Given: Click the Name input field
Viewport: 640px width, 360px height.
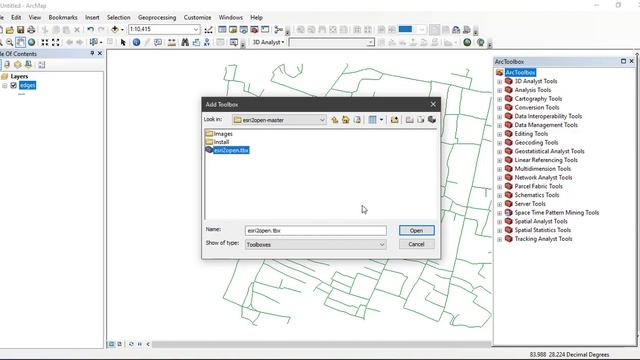Looking at the screenshot, I should click(316, 231).
